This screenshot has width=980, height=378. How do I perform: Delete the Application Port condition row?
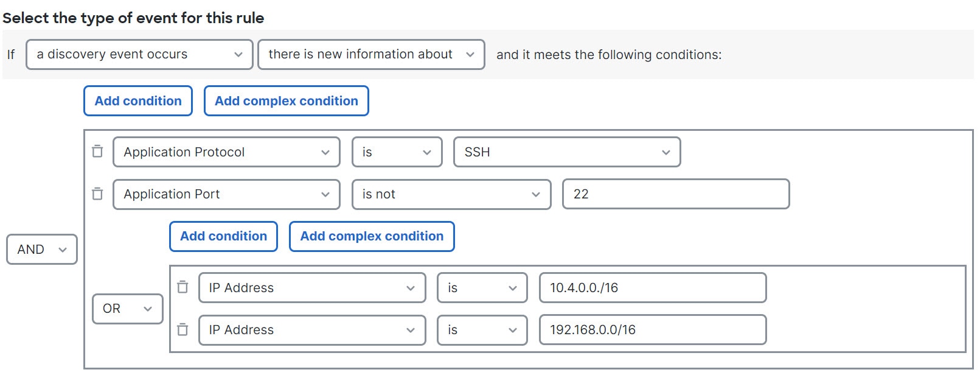tap(97, 194)
